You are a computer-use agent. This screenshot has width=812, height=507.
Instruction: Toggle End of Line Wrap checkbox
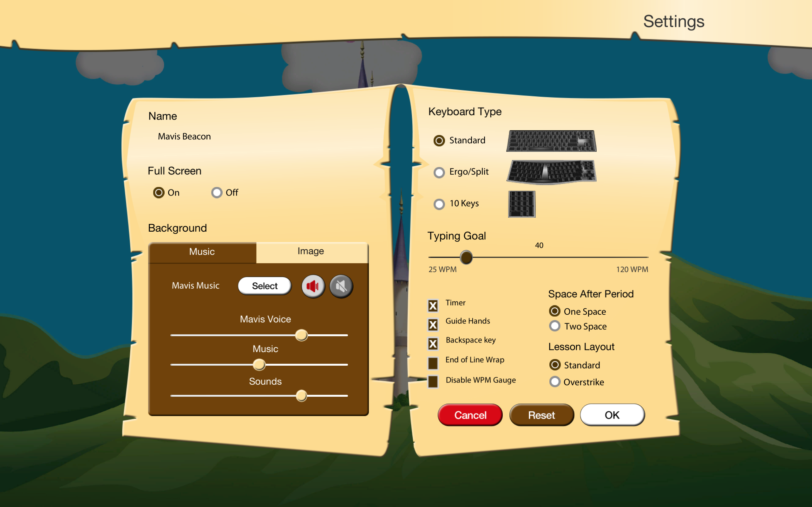click(433, 361)
